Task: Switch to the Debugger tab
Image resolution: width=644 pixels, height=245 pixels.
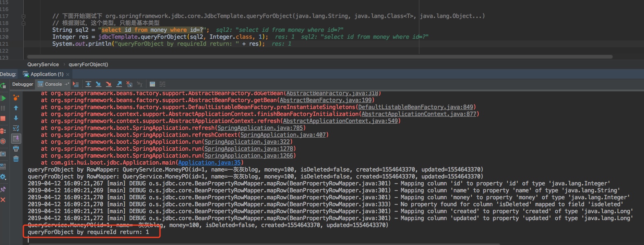Action: coord(23,84)
